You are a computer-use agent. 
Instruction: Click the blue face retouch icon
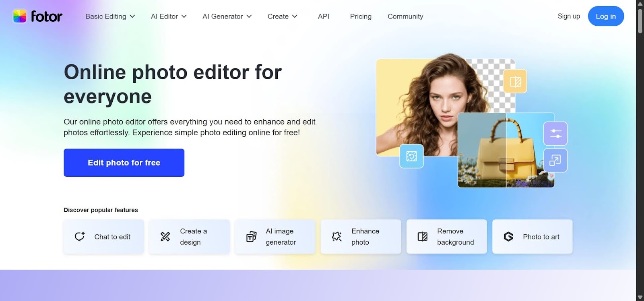tap(411, 156)
